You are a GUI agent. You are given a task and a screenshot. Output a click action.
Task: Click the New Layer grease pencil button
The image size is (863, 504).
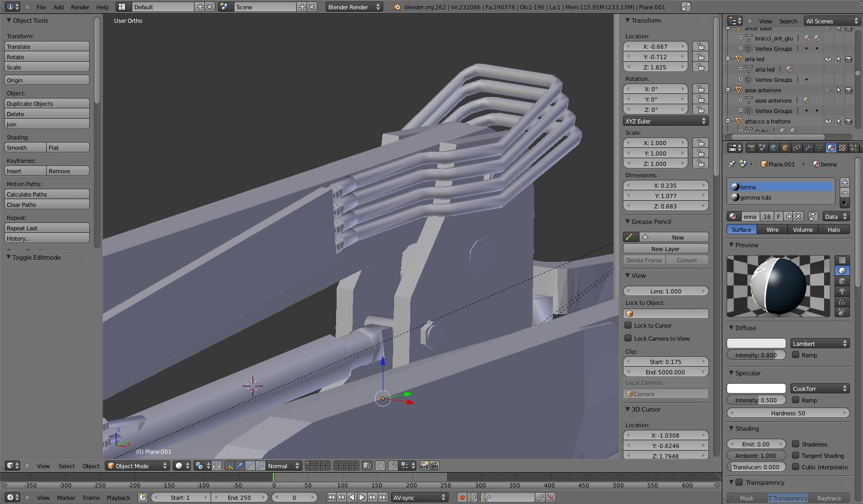[666, 248]
